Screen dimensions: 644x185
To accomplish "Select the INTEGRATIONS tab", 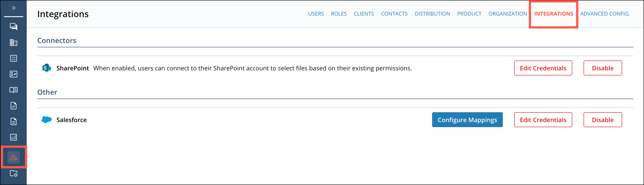I will pos(554,14).
